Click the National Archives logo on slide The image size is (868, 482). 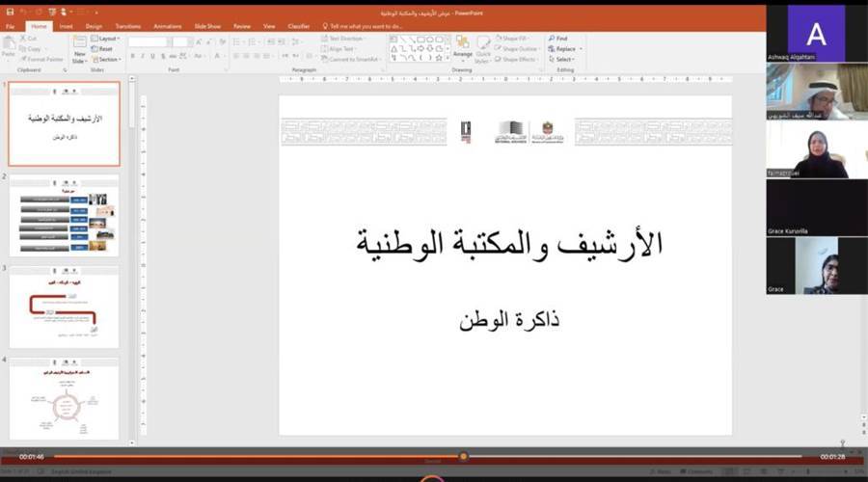tap(511, 132)
